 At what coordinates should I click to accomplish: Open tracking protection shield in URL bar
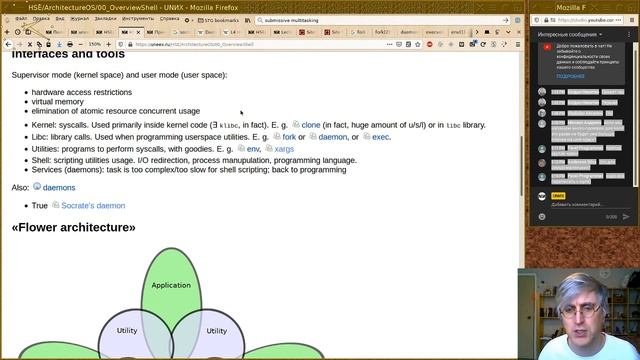[120, 44]
